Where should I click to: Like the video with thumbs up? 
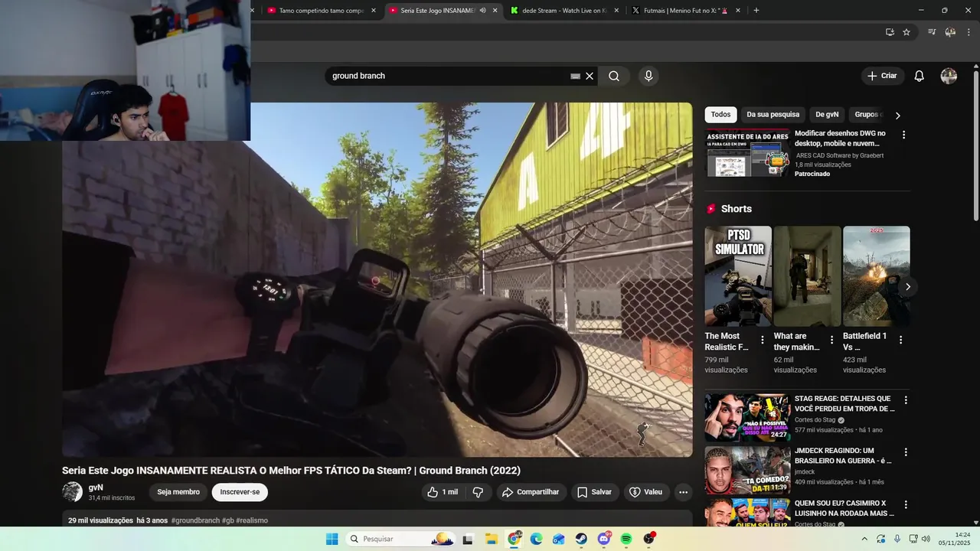coord(443,492)
